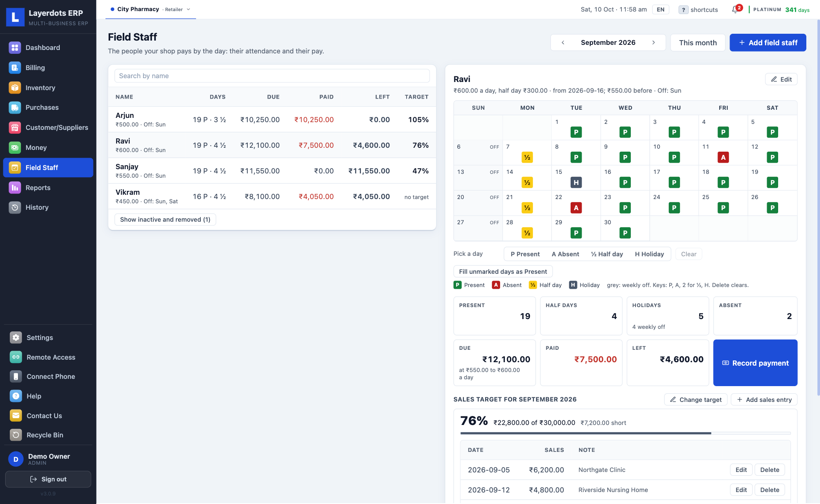Screen dimensions: 820x504
Task: Click the This month button
Action: [698, 43]
